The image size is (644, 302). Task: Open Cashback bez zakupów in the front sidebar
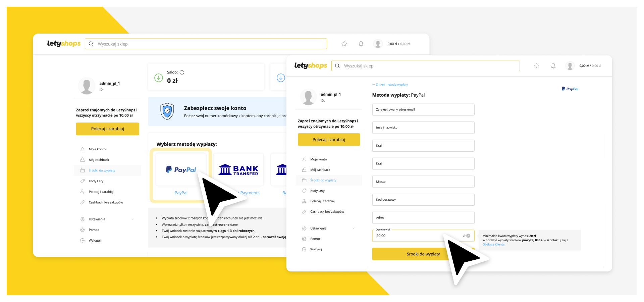(327, 212)
